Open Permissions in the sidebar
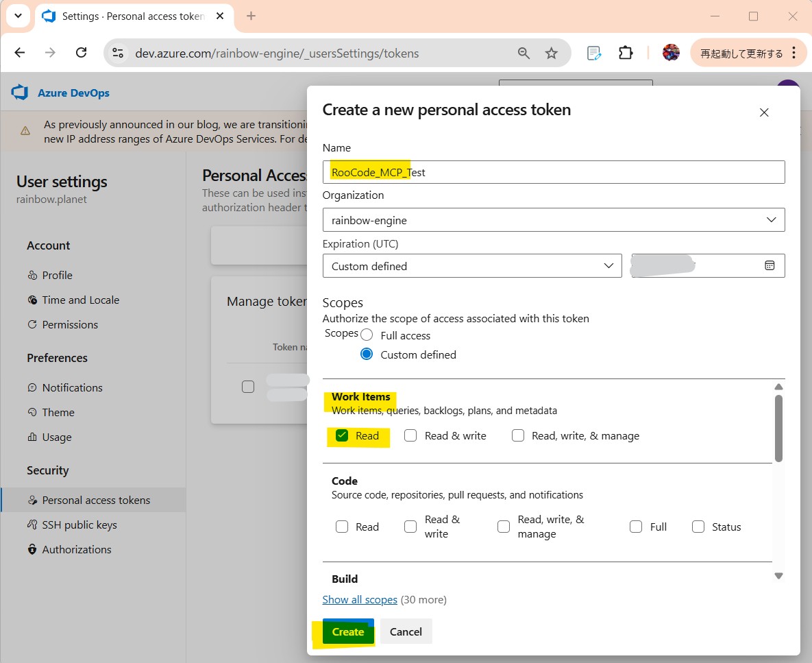Screen dimensions: 812x663 pos(70,324)
